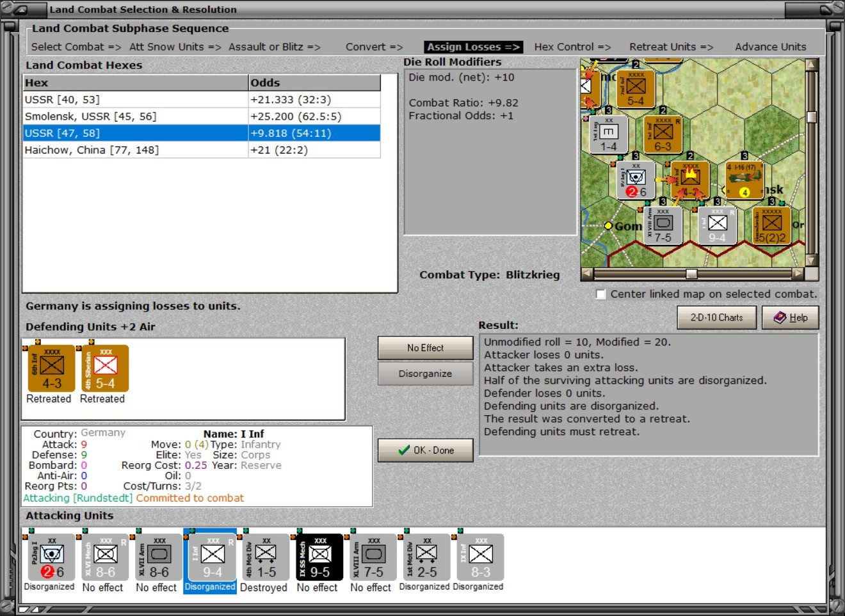This screenshot has width=845, height=616.
Task: Enable Center linked map on selected combat
Action: [600, 294]
